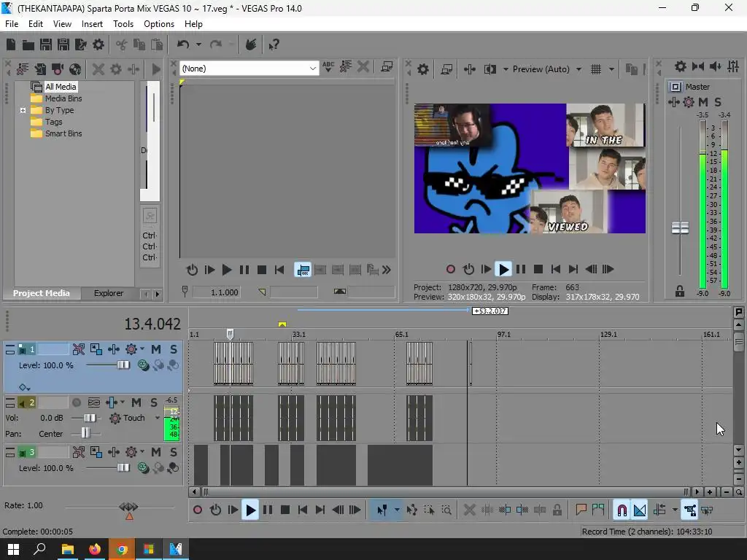Open the Undo history dropdown arrow
747x560 pixels.
coord(198,44)
